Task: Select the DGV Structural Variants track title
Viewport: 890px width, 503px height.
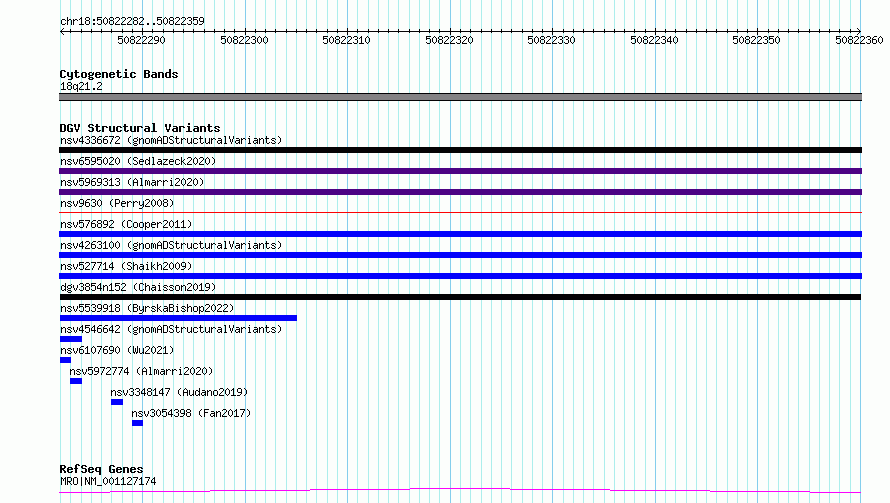Action: [x=140, y=128]
